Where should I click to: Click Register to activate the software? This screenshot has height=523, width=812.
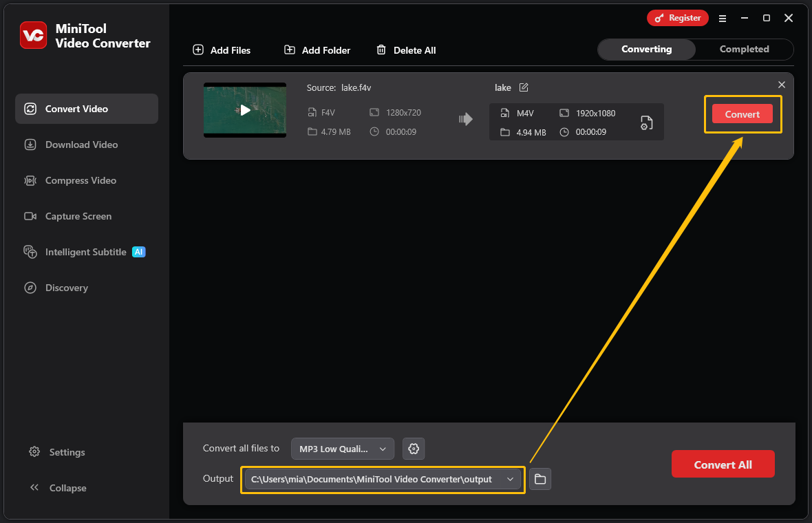click(677, 18)
